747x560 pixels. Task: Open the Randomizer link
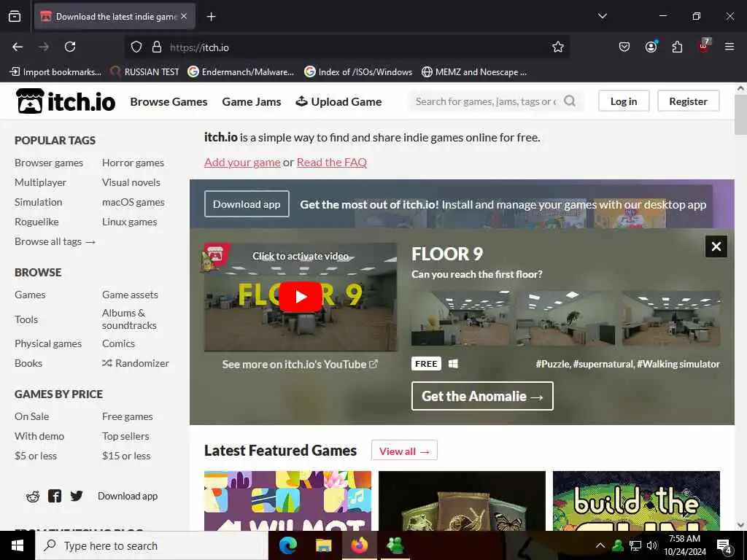coord(136,363)
